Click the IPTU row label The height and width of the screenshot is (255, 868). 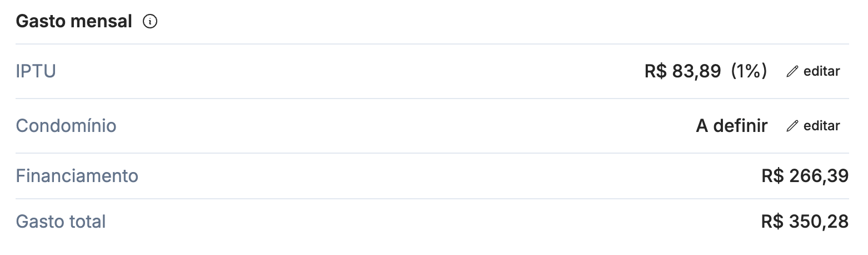point(36,71)
